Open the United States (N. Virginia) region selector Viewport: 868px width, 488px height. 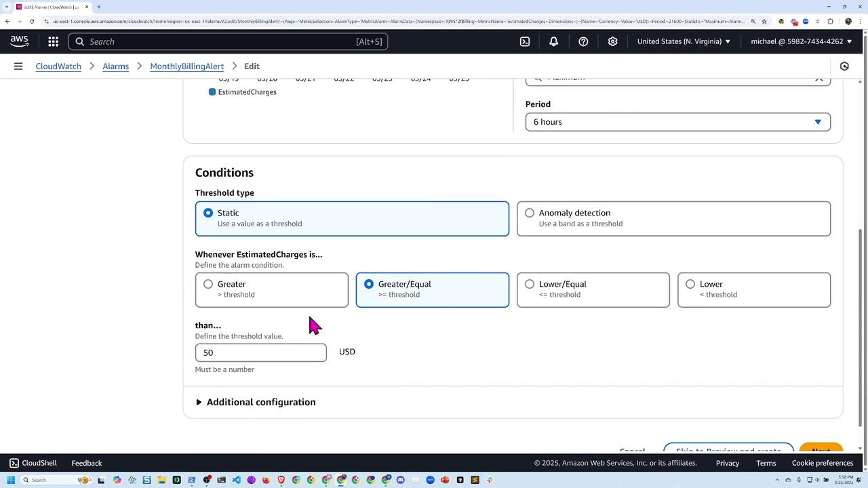[x=684, y=41]
